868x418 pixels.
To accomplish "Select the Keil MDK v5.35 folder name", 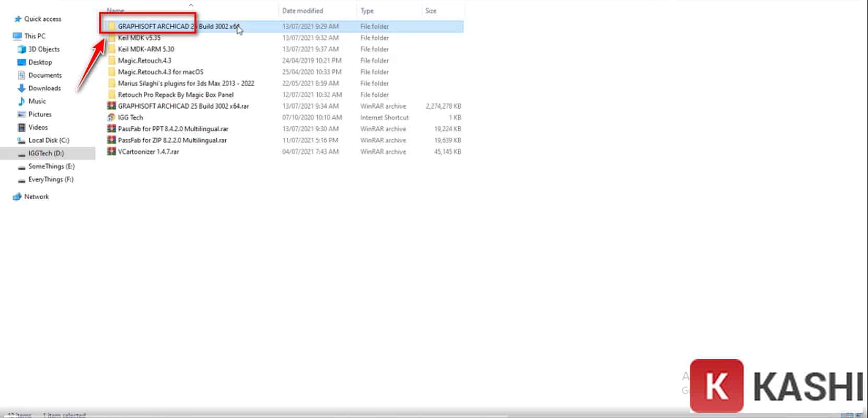I will point(139,38).
